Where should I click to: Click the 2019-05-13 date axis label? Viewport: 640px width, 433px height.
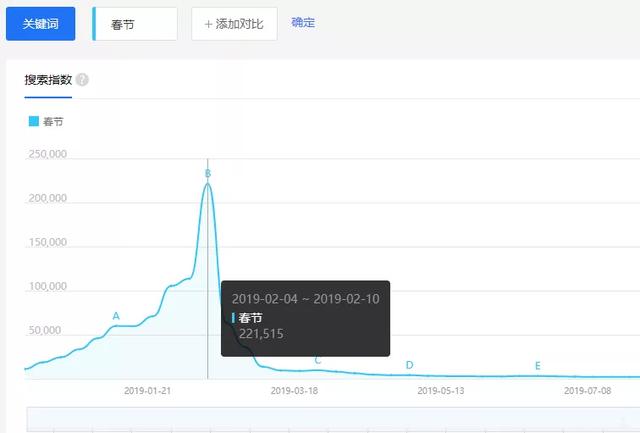click(x=441, y=391)
